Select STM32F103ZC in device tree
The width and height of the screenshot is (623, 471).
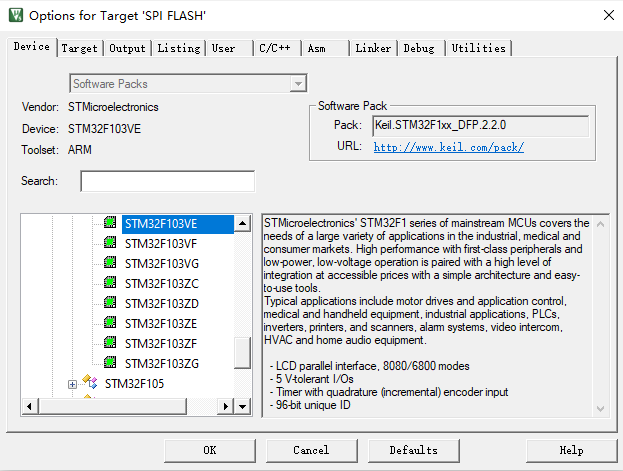click(x=162, y=284)
